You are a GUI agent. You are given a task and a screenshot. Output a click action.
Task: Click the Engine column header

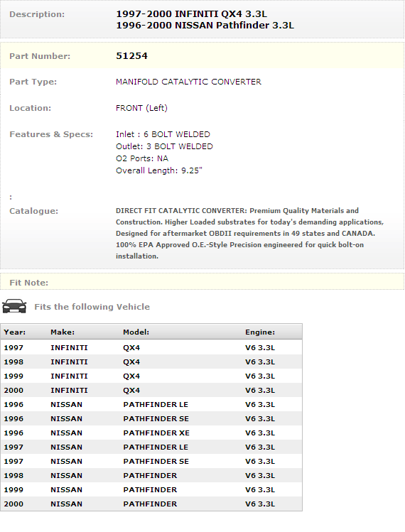(x=260, y=332)
